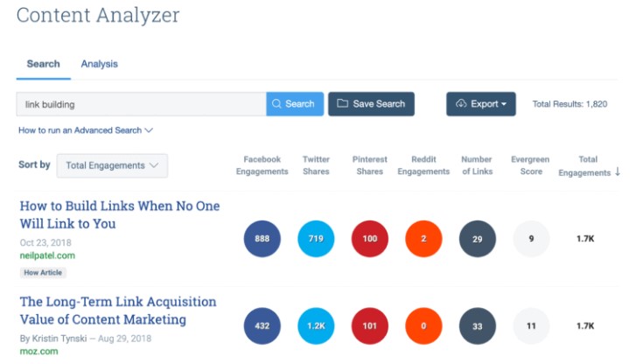Open article The Long-Term Link Acquisition Value

point(118,311)
